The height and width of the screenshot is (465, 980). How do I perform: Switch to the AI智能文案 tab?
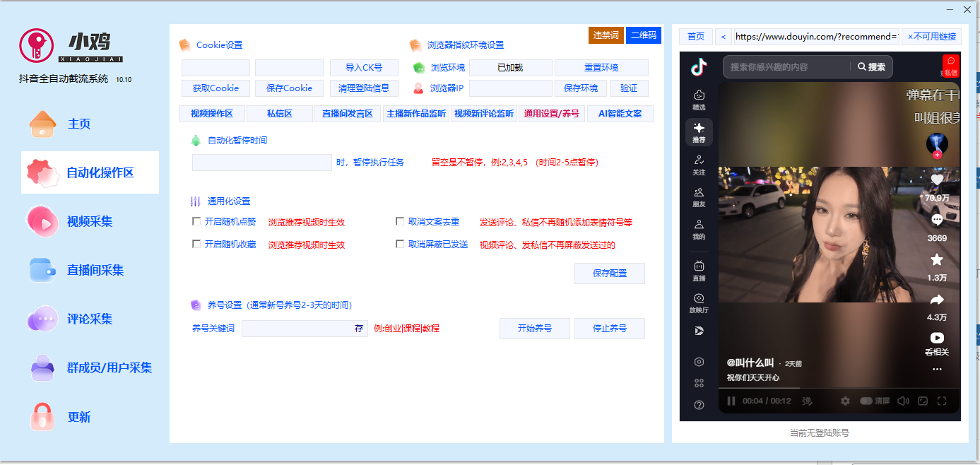coord(620,113)
